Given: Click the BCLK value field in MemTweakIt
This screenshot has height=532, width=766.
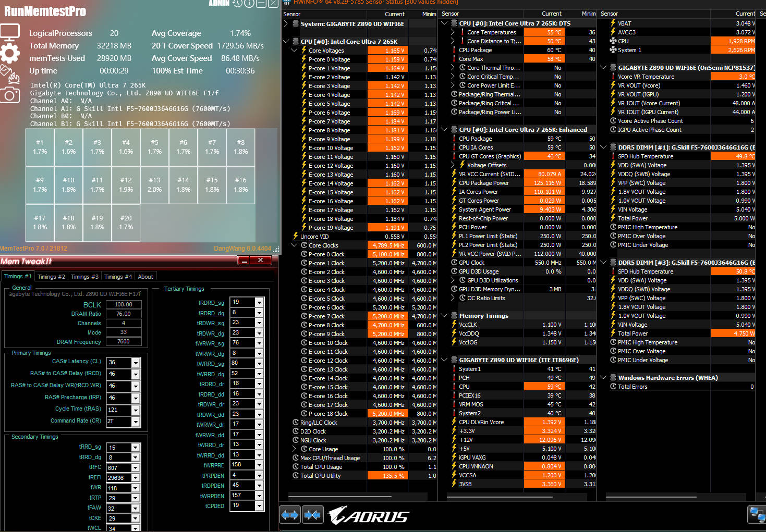Looking at the screenshot, I should click(124, 304).
